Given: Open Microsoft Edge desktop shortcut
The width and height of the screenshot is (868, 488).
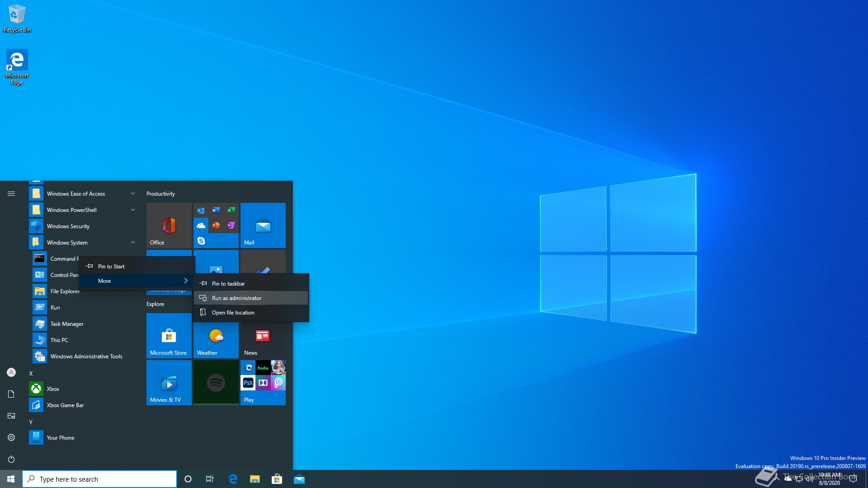Looking at the screenshot, I should click(17, 67).
